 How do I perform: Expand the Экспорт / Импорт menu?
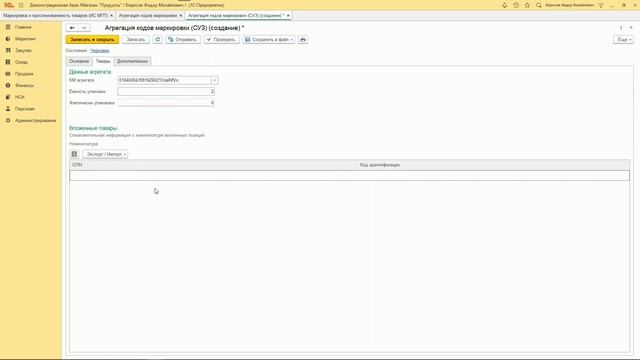point(105,154)
